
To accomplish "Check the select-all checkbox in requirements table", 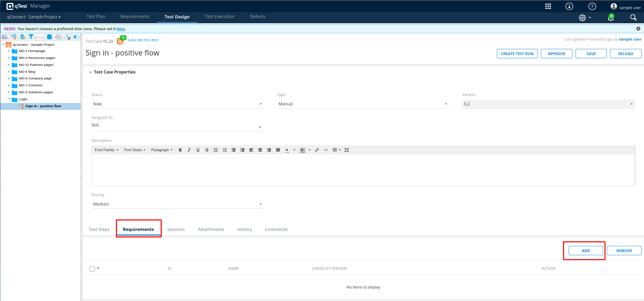I will (92, 269).
